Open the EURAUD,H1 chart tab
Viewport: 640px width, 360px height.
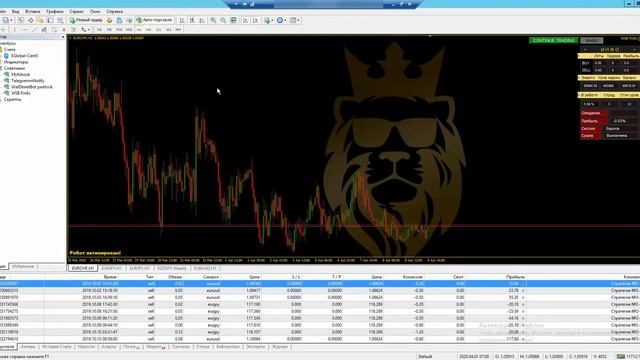(x=205, y=268)
